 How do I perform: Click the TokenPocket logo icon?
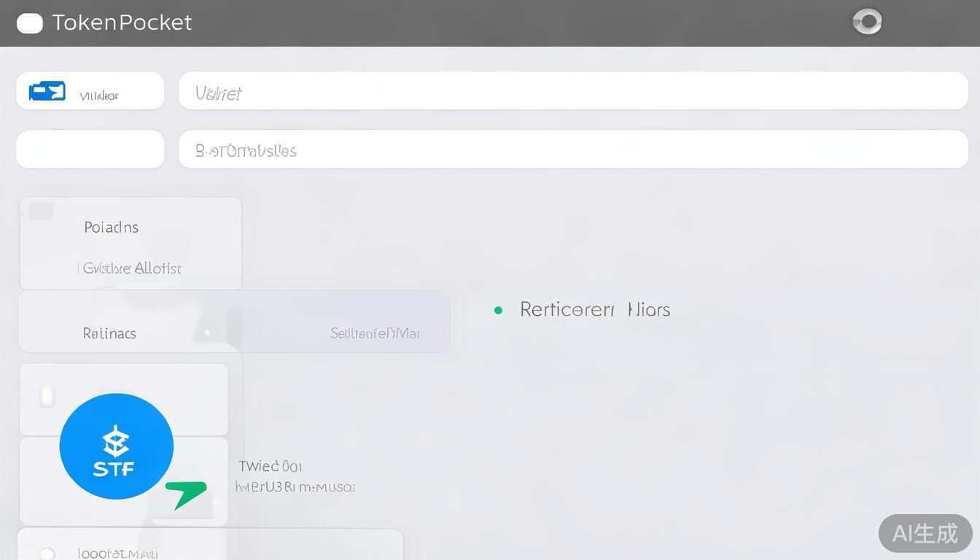pyautogui.click(x=30, y=23)
